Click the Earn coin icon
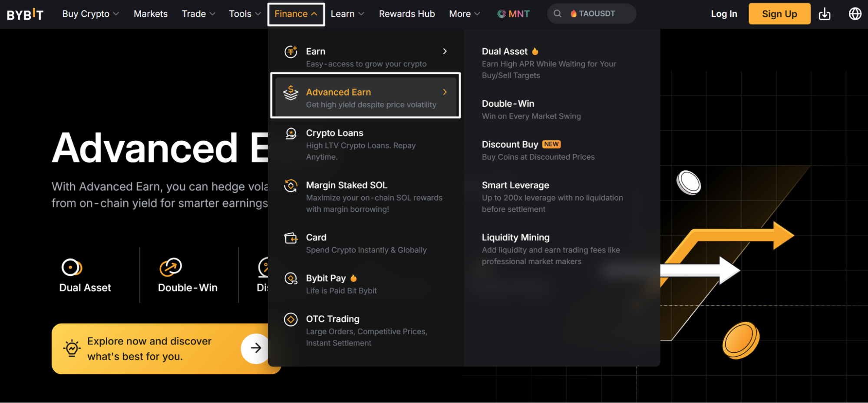This screenshot has height=403, width=868. [291, 52]
